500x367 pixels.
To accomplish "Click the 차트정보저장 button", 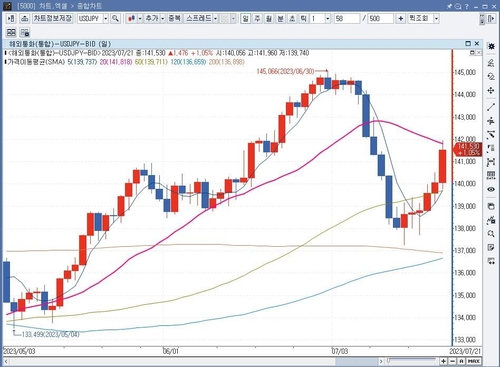I will 52,18.
